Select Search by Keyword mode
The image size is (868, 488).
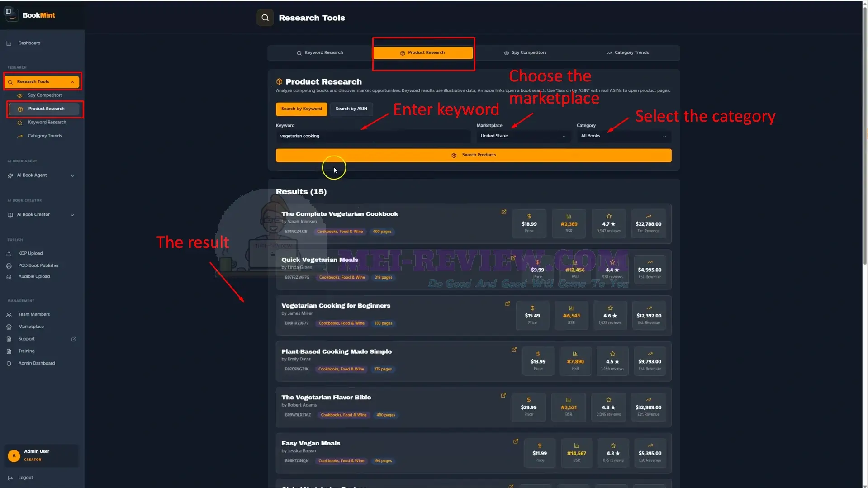click(x=301, y=109)
